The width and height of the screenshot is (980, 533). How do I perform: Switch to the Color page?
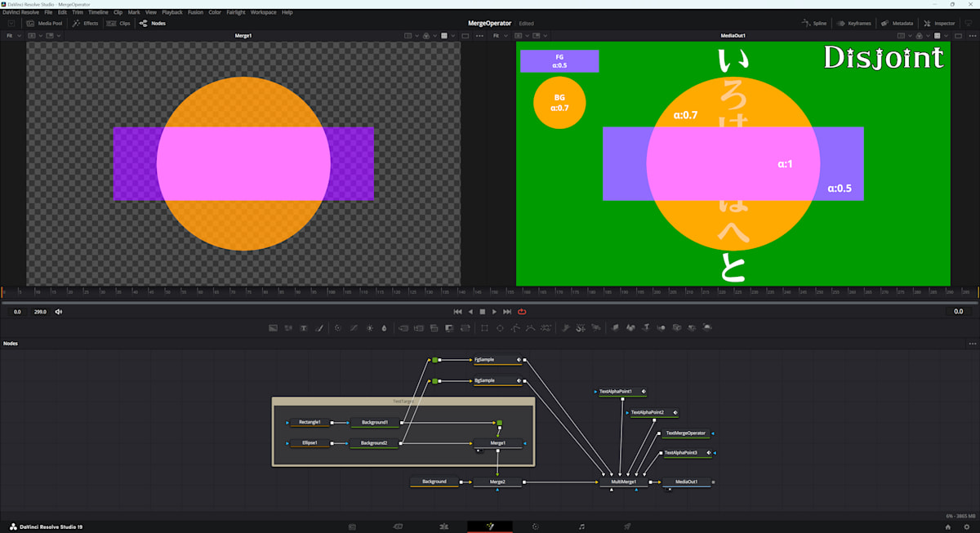coord(536,526)
